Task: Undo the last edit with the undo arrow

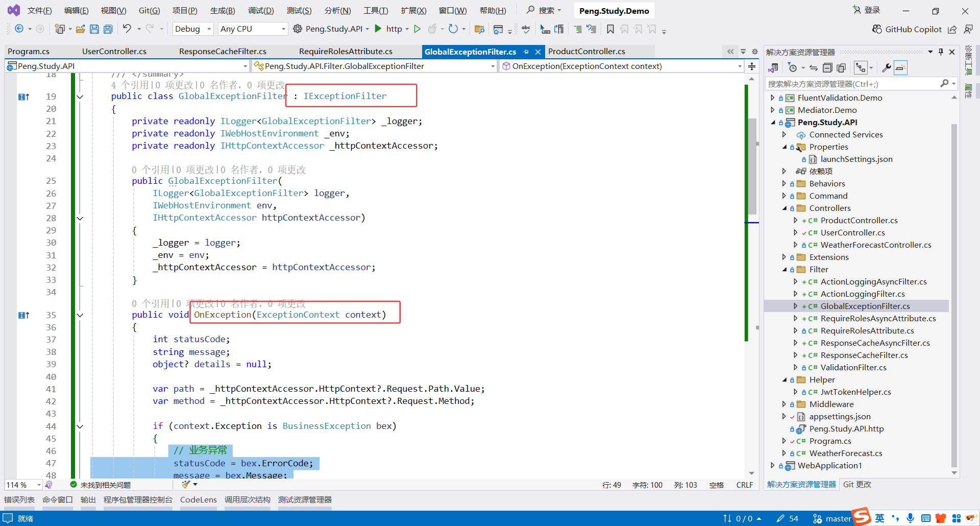Action: coord(127,29)
